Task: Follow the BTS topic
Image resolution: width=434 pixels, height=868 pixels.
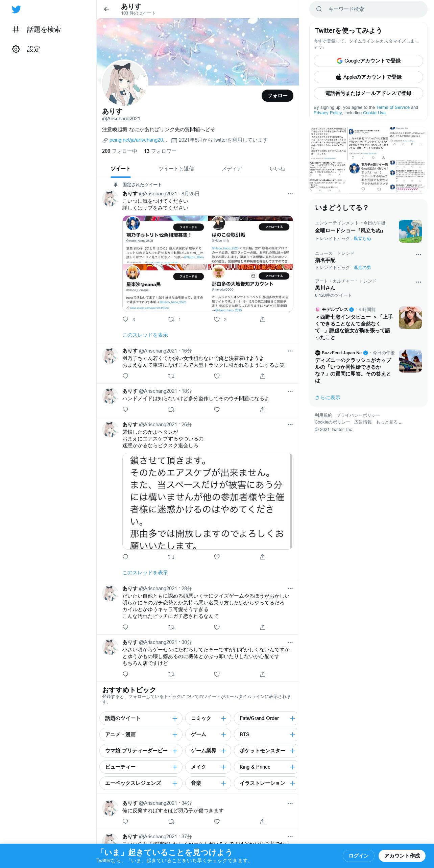Action: (292, 734)
